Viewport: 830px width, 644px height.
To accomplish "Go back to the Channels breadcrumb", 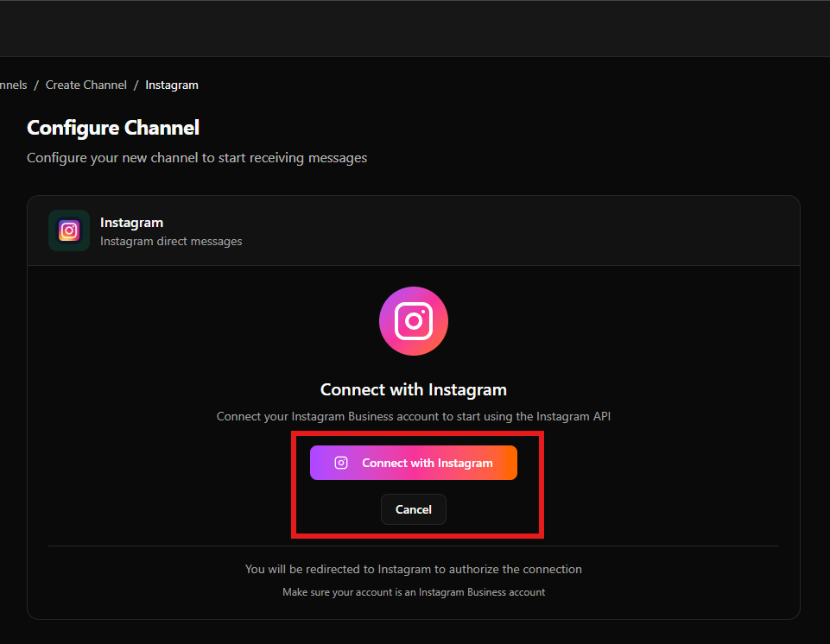I will [x=13, y=85].
